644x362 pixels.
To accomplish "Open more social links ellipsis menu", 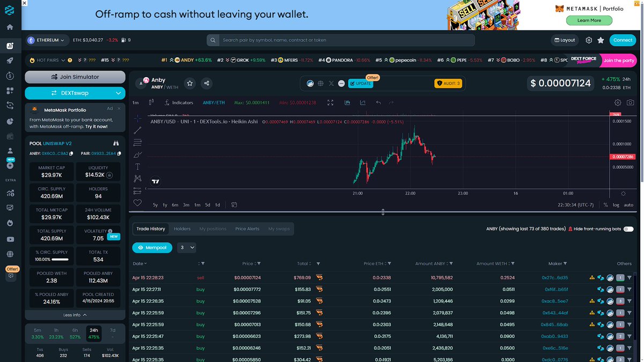I will pos(341,83).
